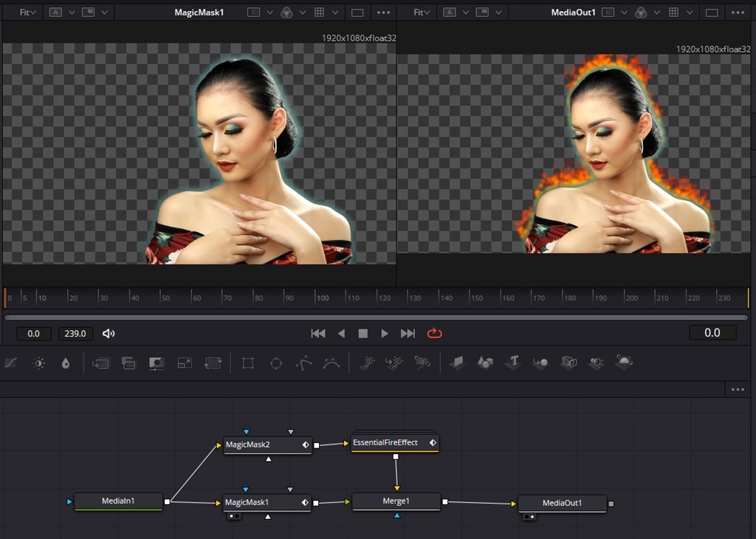This screenshot has width=756, height=539.
Task: Open node editor three-dot options menu
Action: (738, 389)
